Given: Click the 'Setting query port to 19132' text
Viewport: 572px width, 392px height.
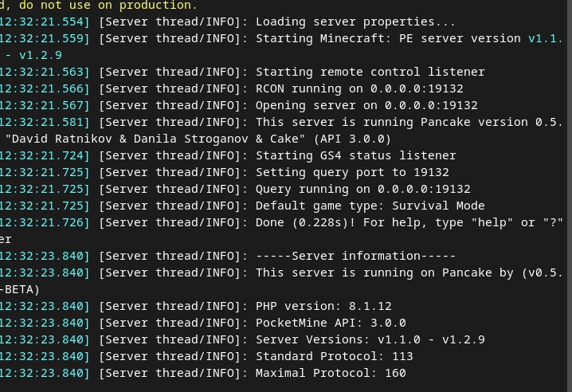Looking at the screenshot, I should tap(352, 173).
